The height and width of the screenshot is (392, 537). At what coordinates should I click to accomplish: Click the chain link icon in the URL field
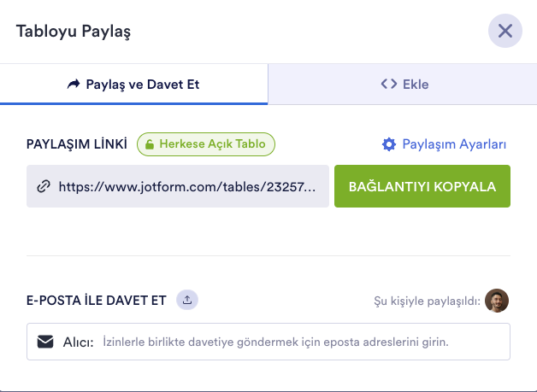[x=43, y=187]
